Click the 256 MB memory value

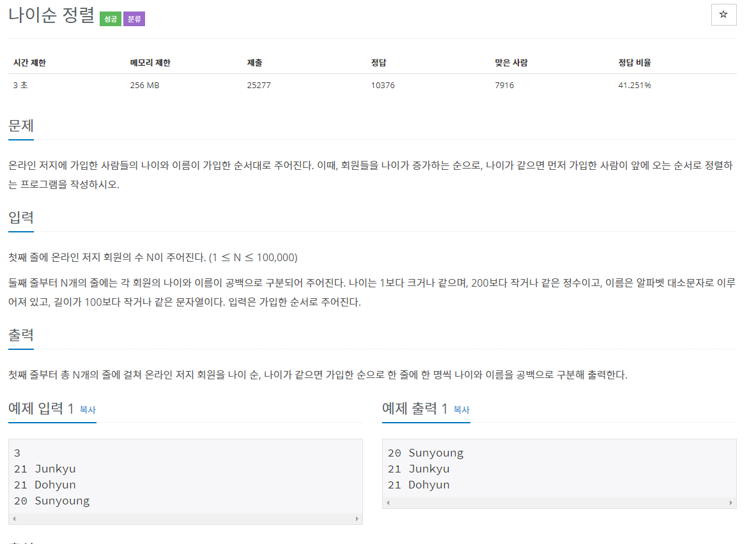(144, 86)
